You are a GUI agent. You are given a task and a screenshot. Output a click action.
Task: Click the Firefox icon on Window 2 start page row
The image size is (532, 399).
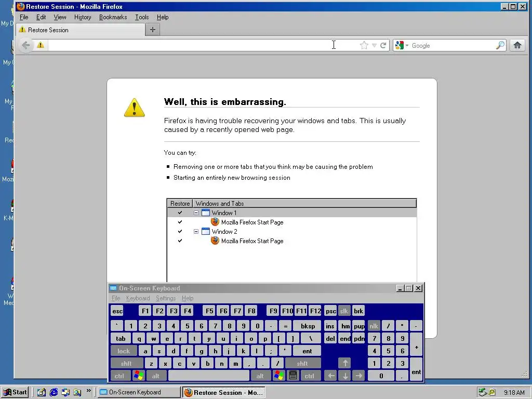click(215, 241)
